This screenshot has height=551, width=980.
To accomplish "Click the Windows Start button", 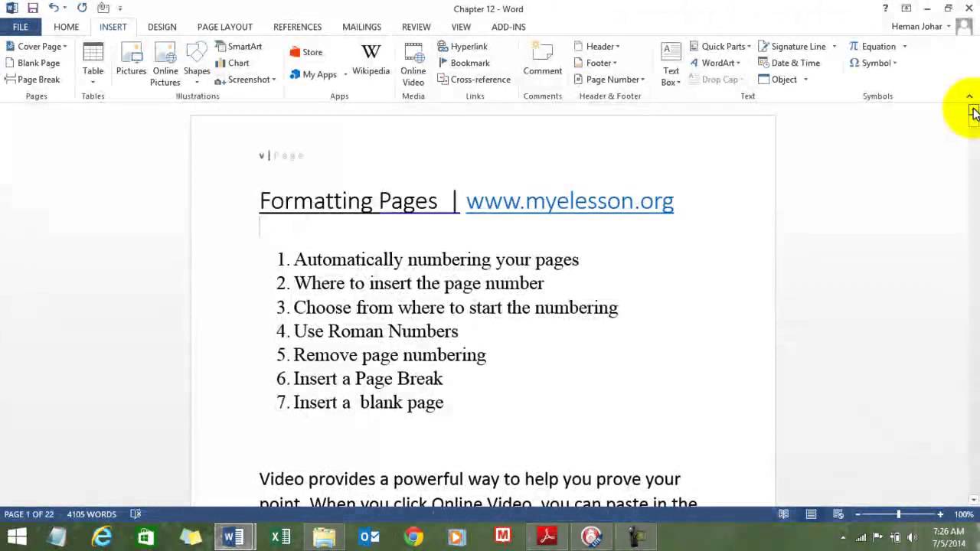I will pyautogui.click(x=17, y=536).
